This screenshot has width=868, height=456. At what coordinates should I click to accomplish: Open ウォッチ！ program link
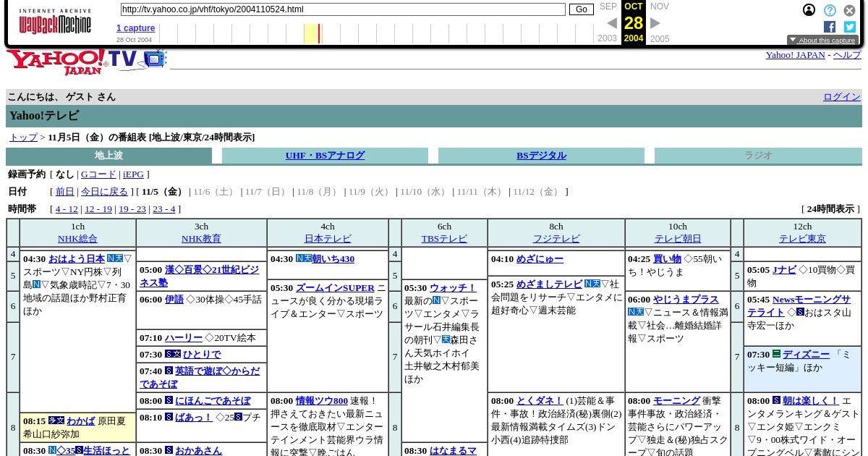coord(453,288)
